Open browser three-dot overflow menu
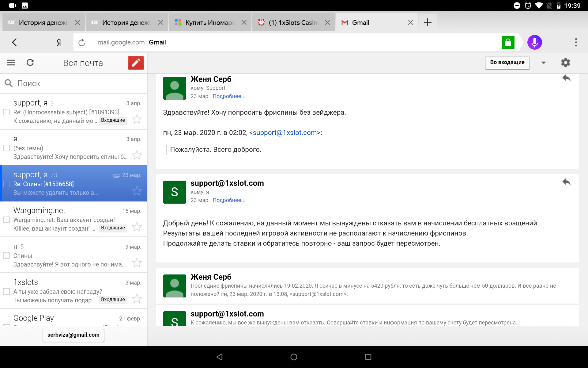This screenshot has height=368, width=588. [576, 42]
